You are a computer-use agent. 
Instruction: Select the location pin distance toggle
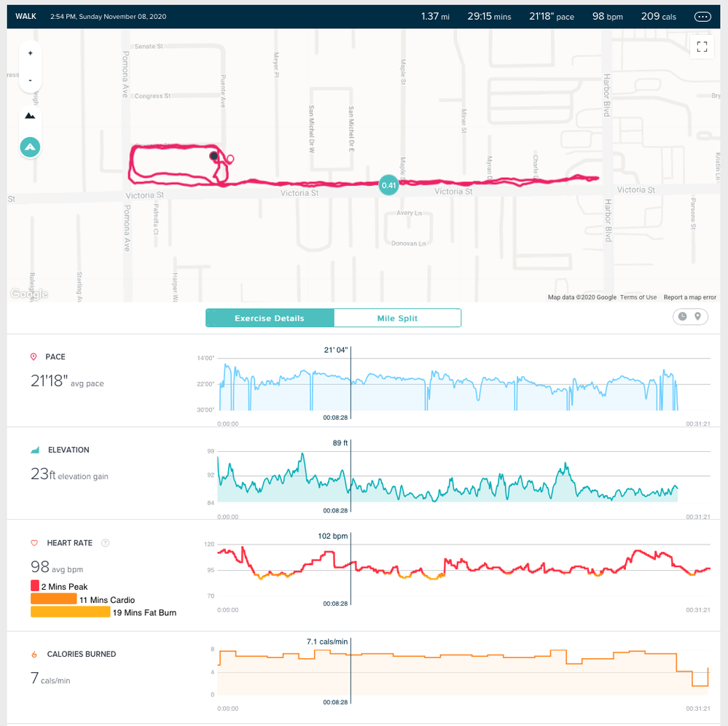[697, 316]
